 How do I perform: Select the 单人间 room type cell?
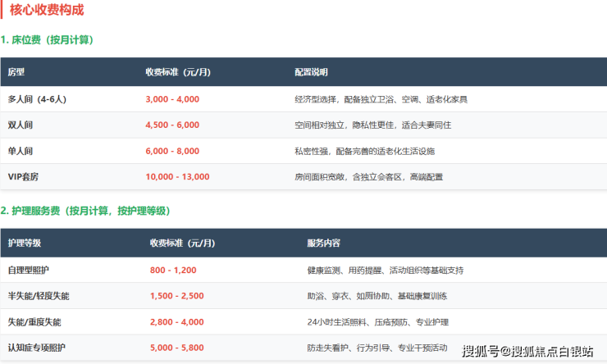click(x=21, y=151)
